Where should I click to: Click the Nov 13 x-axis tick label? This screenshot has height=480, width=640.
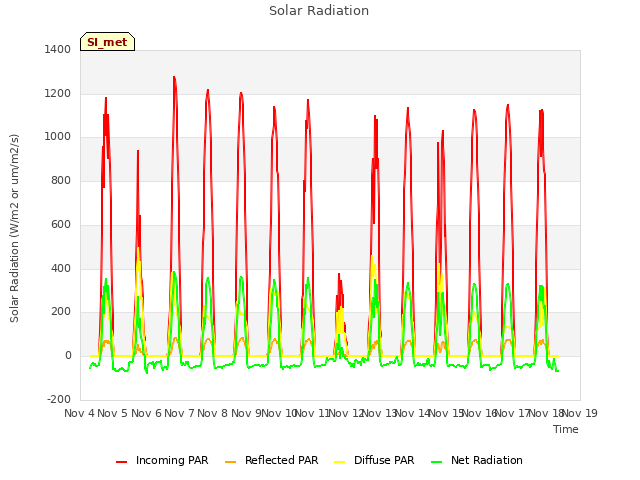click(380, 413)
